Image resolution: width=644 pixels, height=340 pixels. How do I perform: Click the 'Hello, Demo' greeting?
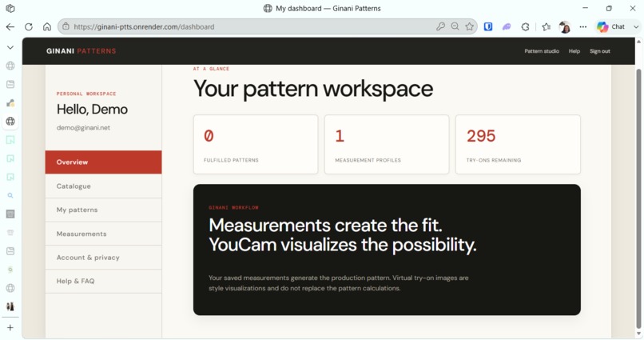[x=92, y=110]
